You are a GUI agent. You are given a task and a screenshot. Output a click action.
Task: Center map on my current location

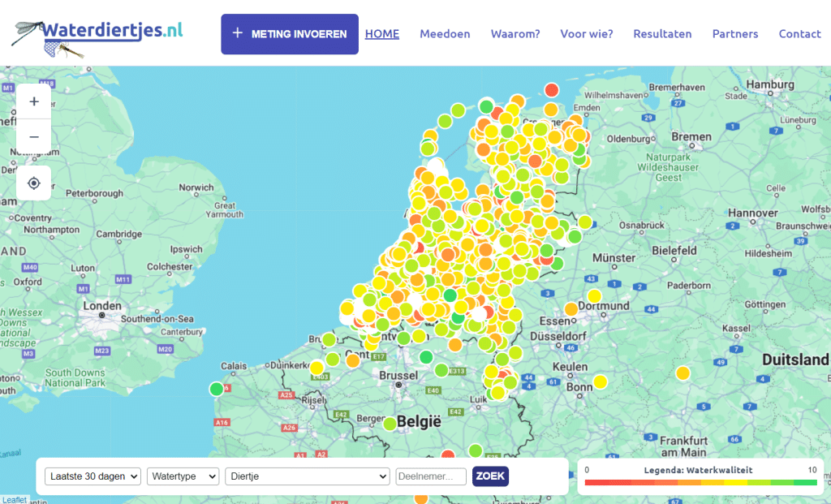[34, 183]
